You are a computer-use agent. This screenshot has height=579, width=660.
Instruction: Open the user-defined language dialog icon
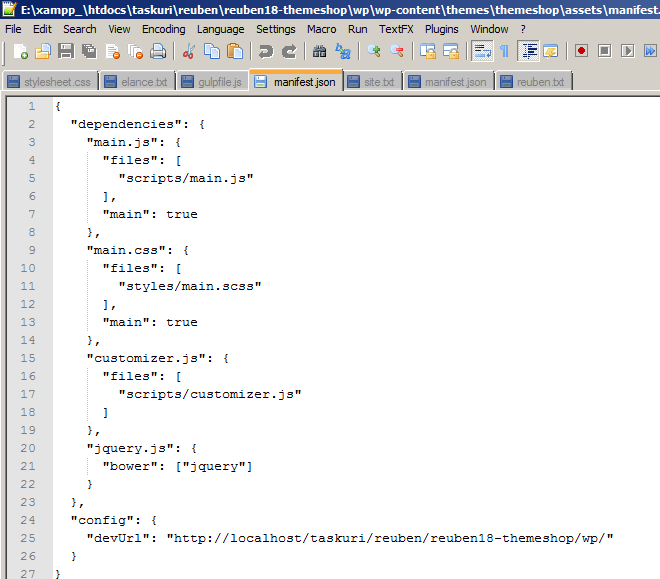coord(551,51)
